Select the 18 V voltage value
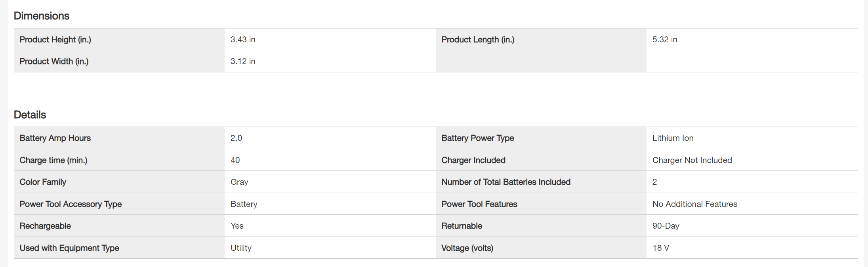This screenshot has width=868, height=267. point(660,248)
